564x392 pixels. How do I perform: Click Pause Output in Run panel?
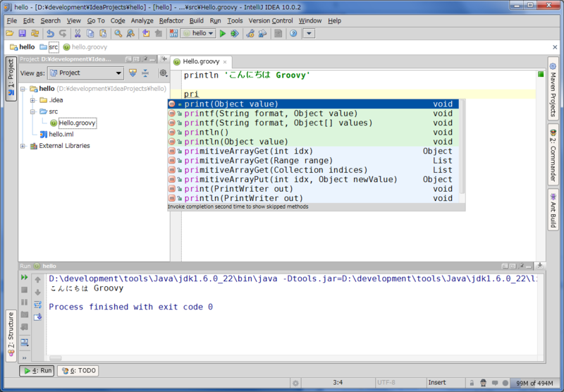[25, 302]
